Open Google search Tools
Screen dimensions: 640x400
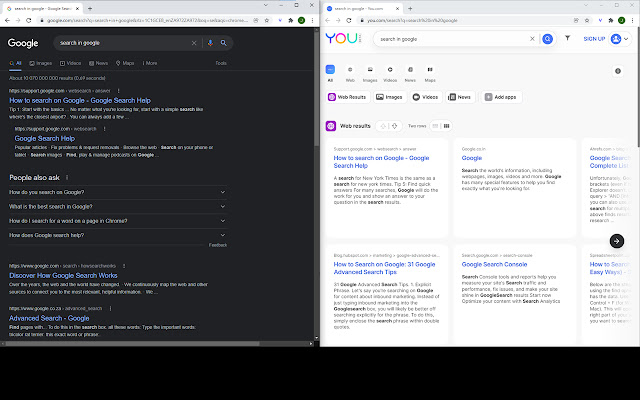click(221, 63)
